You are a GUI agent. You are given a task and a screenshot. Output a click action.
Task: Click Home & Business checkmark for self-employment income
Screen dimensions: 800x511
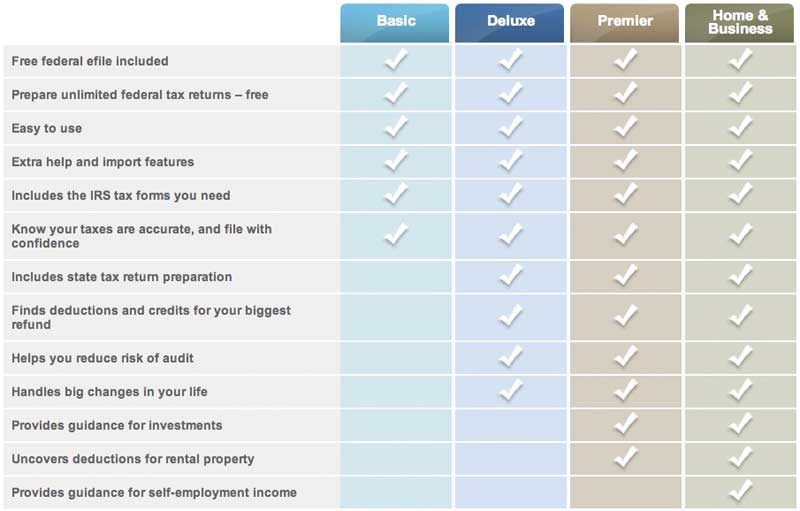741,491
